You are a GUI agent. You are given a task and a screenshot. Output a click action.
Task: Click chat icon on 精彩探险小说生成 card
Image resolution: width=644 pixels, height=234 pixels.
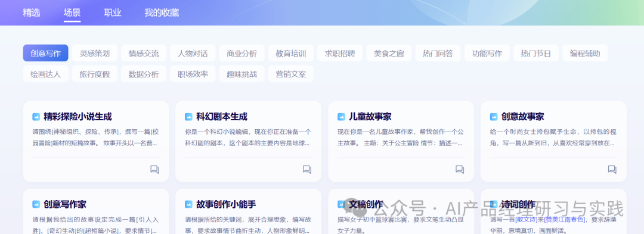(154, 169)
